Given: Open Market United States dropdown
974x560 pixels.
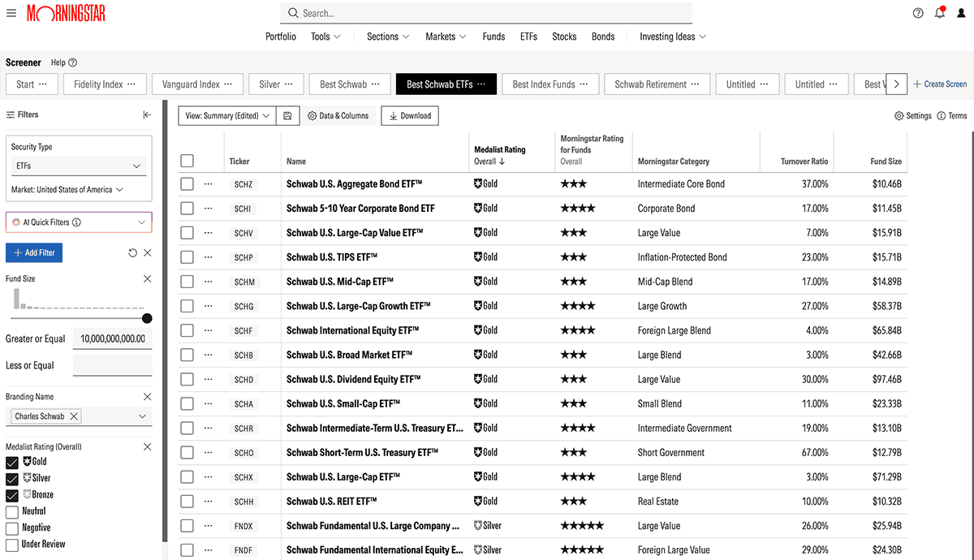Looking at the screenshot, I should click(x=67, y=190).
